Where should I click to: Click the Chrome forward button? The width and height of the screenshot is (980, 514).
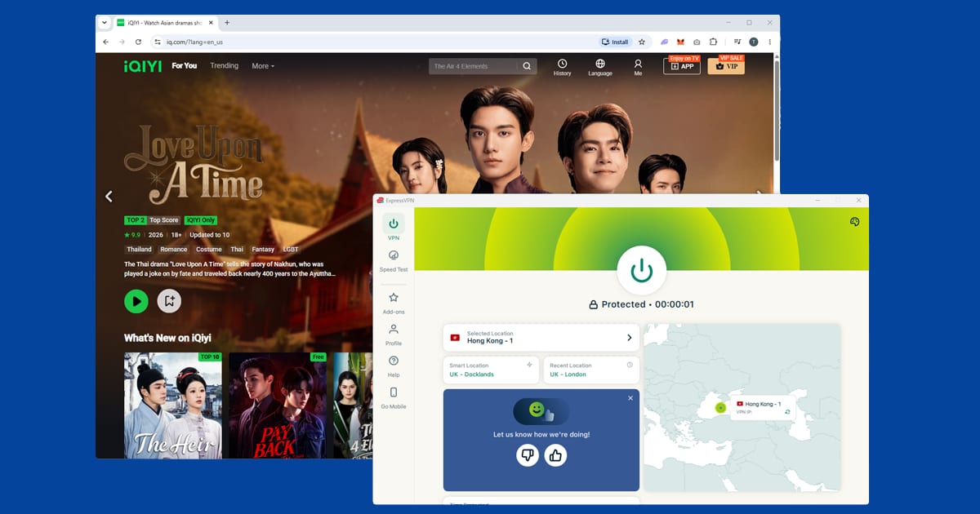[122, 42]
